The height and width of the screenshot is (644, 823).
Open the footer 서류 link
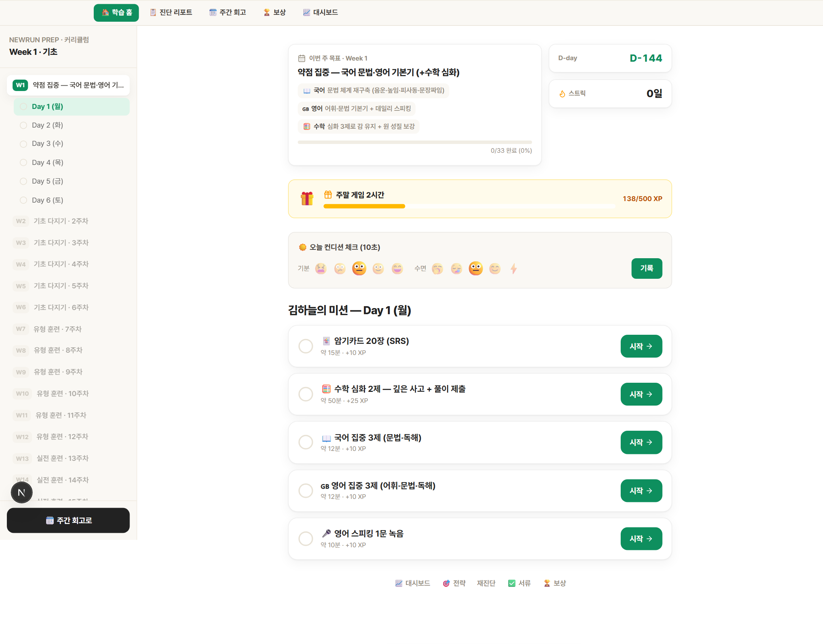pyautogui.click(x=519, y=583)
